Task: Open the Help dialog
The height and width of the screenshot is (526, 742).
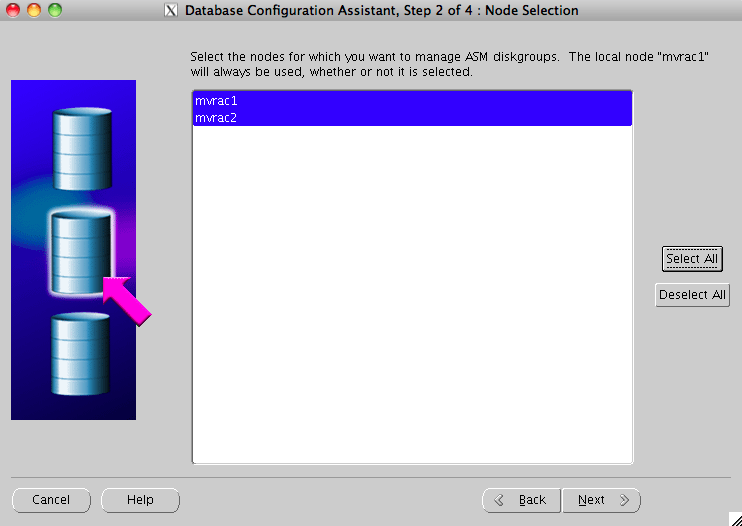Action: point(140,500)
